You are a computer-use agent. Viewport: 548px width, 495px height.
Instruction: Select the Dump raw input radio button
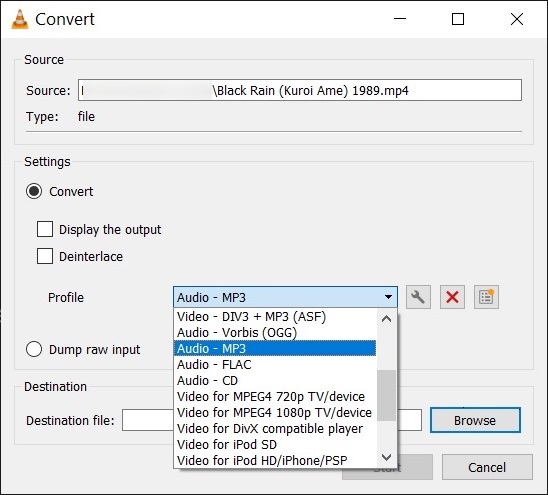(34, 349)
